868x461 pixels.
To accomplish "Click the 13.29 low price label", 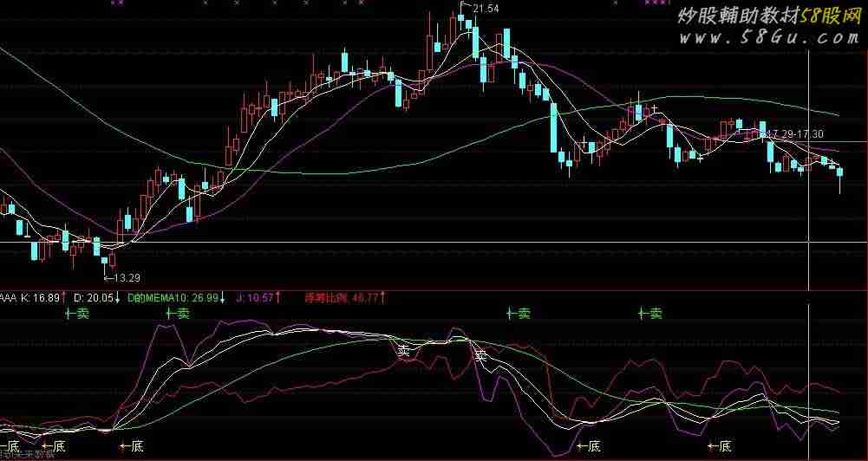I will pyautogui.click(x=125, y=278).
